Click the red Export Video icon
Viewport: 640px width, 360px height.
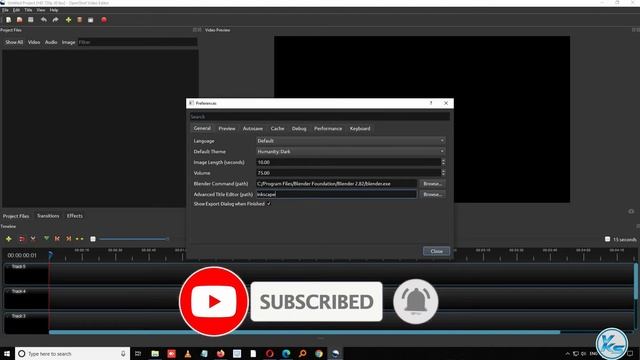(x=104, y=20)
